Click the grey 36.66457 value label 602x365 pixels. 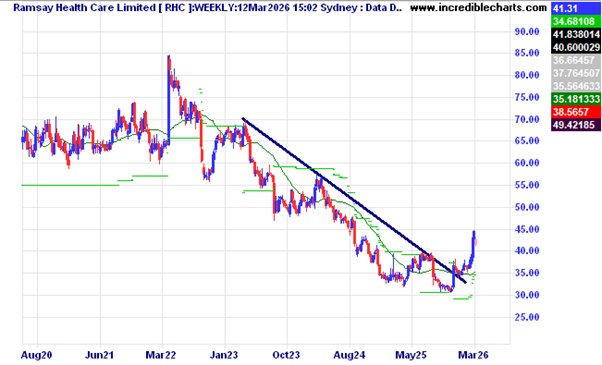576,60
